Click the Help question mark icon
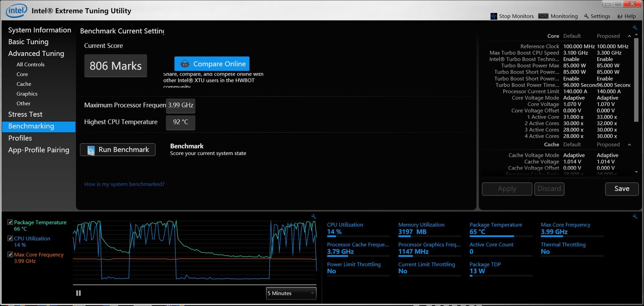 point(620,16)
